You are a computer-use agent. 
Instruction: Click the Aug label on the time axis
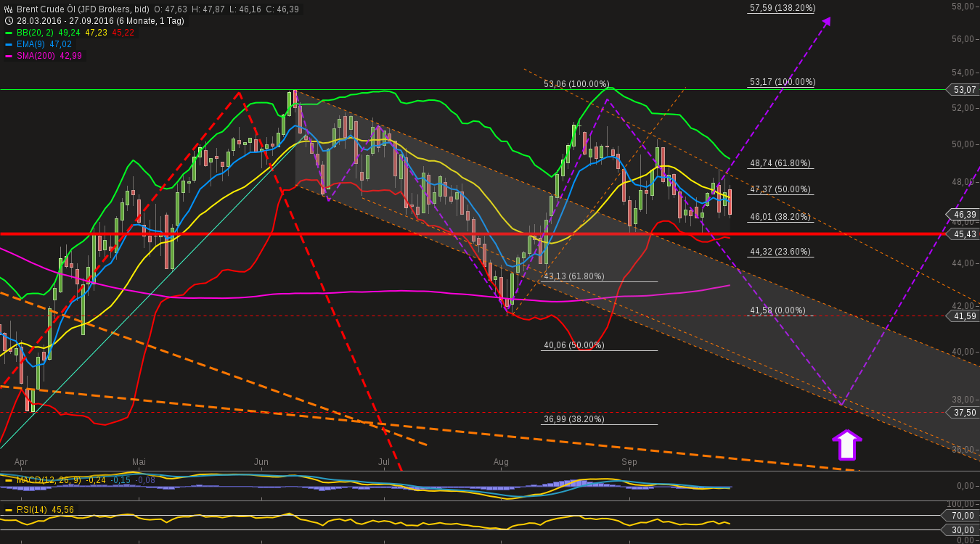click(x=501, y=461)
